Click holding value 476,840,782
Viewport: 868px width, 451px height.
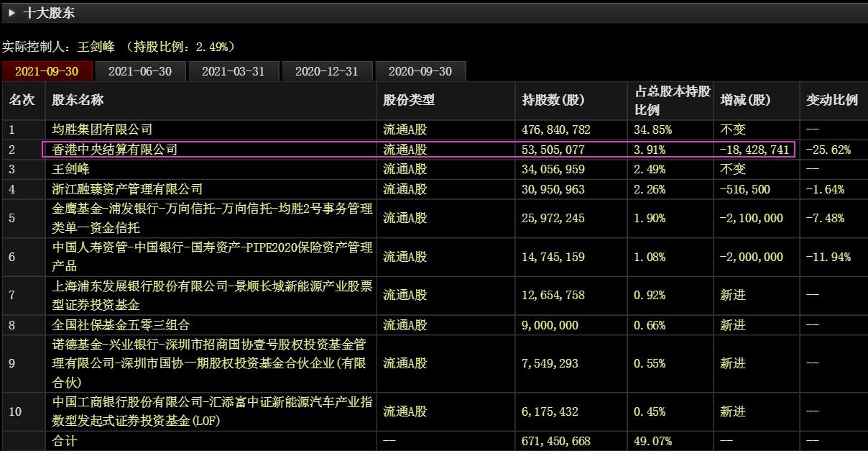click(556, 130)
